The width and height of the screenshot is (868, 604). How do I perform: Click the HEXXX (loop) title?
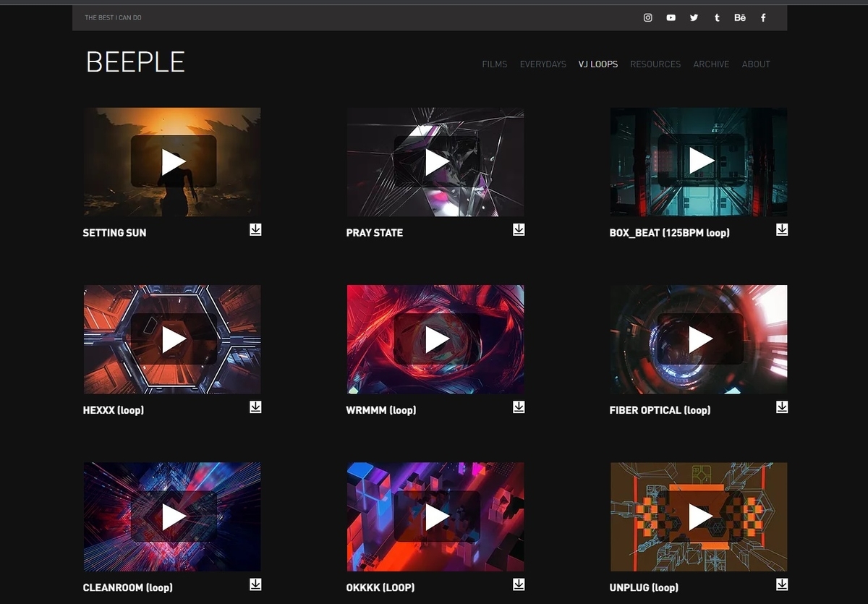(x=114, y=410)
